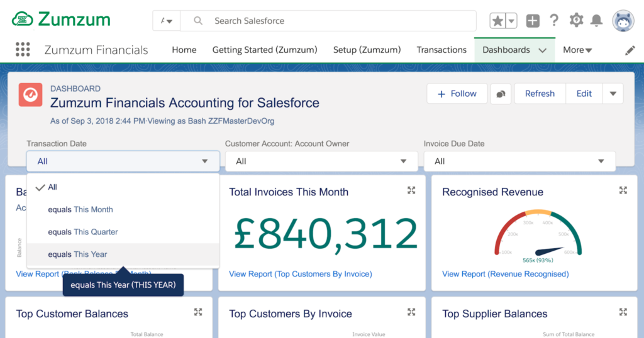Click the pencil icon to edit navigation
The width and height of the screenshot is (644, 338).
click(x=630, y=50)
